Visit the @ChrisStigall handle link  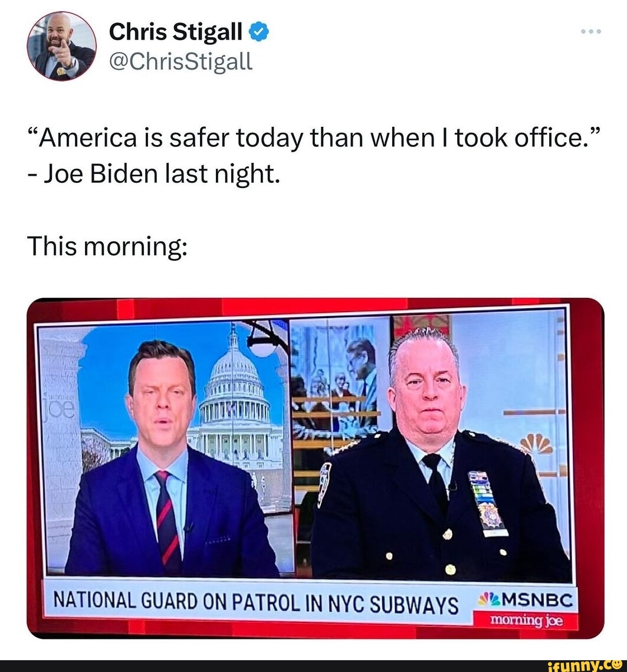[x=180, y=61]
